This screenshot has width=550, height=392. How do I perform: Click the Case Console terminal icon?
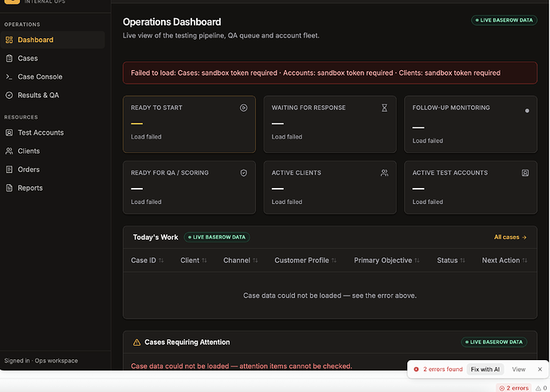(x=9, y=76)
